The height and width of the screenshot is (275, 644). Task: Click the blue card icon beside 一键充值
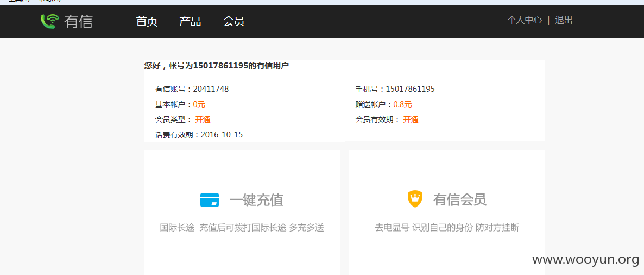click(x=210, y=200)
